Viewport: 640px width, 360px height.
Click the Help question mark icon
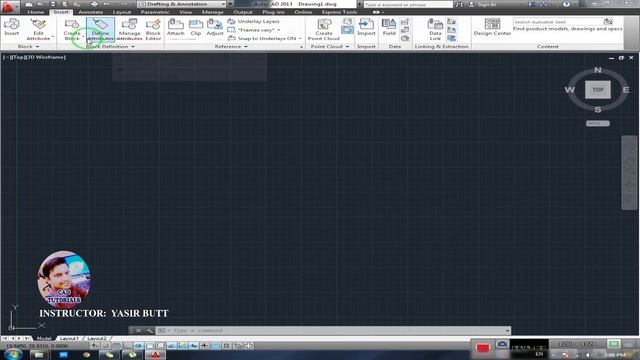click(x=567, y=4)
